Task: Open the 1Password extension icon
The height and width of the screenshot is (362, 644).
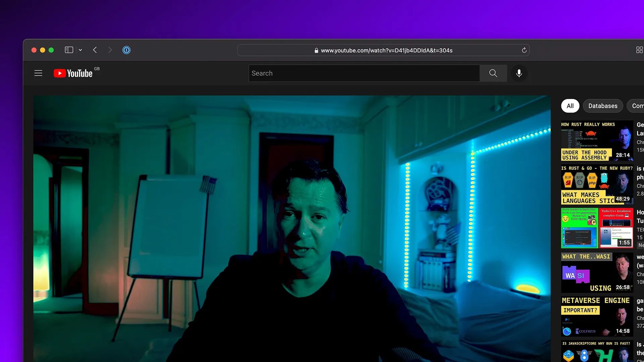Action: coord(126,50)
